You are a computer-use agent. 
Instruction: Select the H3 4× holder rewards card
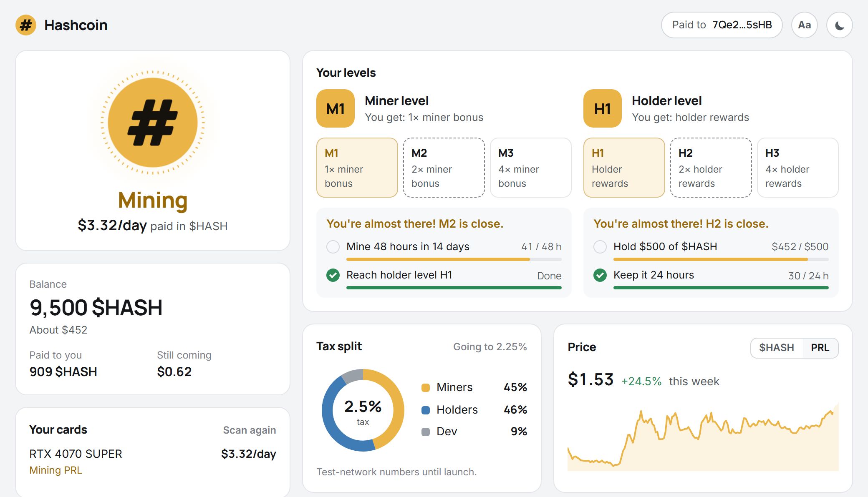(798, 168)
